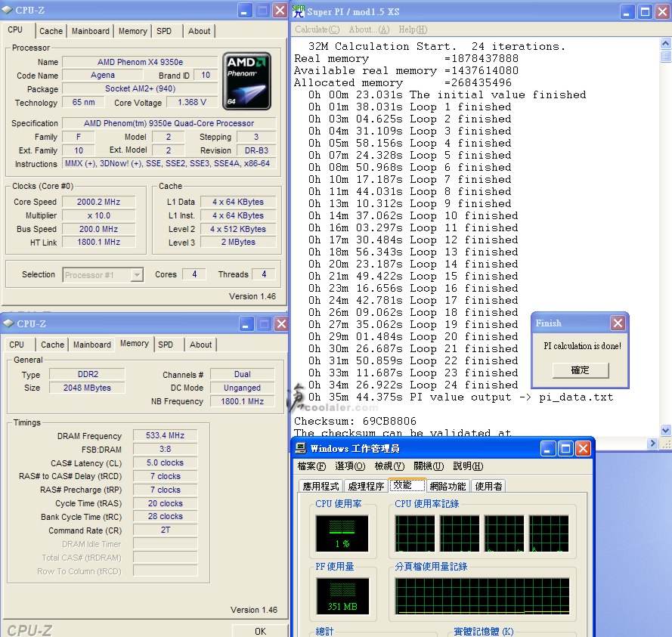Click the Checksum: 69CB8806 line
Viewport: 672px width, 637px height.
[355, 421]
